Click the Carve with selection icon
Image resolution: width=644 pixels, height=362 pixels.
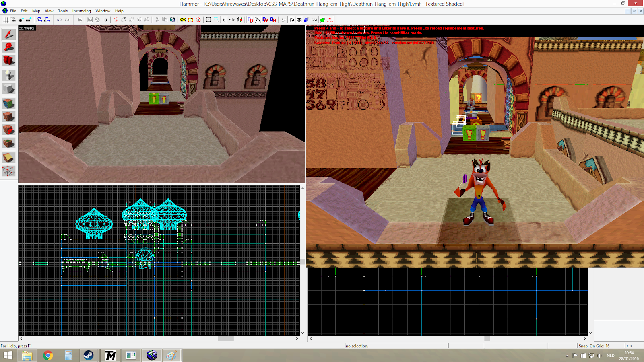point(80,20)
